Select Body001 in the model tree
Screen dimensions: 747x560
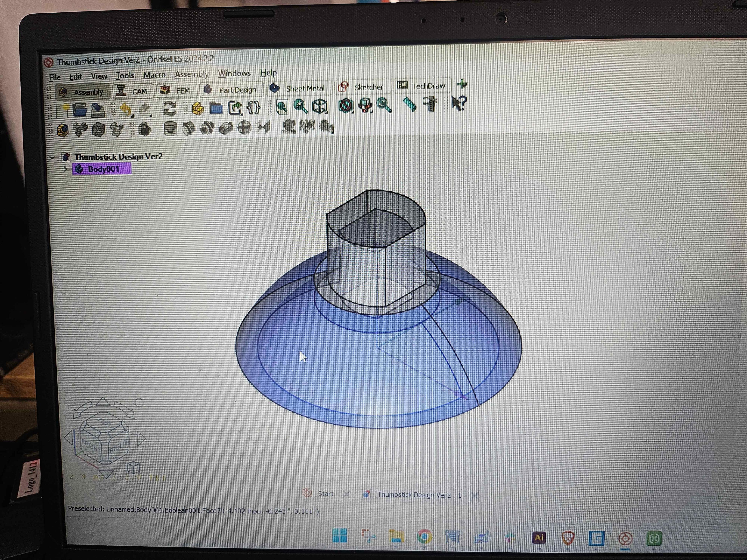coord(102,169)
